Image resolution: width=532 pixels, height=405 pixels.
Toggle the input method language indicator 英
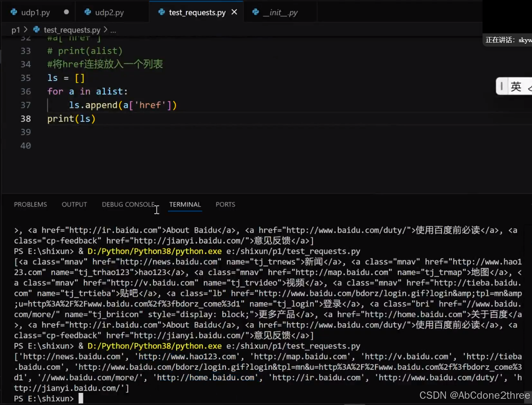coord(516,86)
